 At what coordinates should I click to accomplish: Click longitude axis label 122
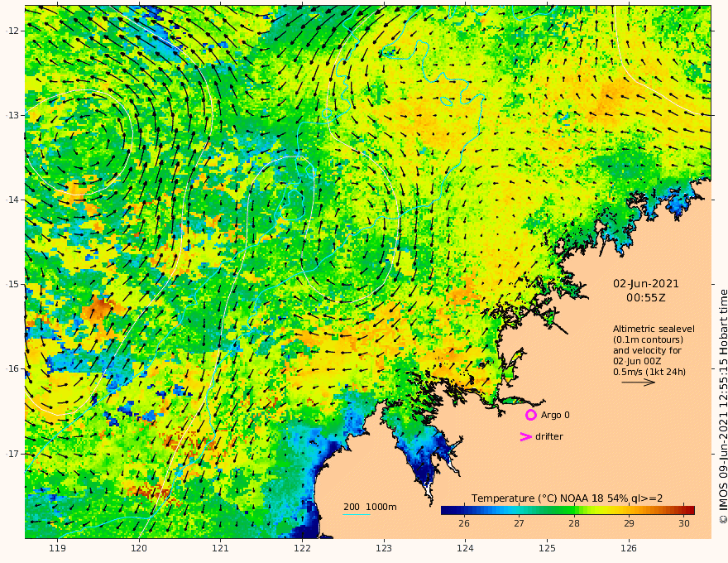coord(302,548)
